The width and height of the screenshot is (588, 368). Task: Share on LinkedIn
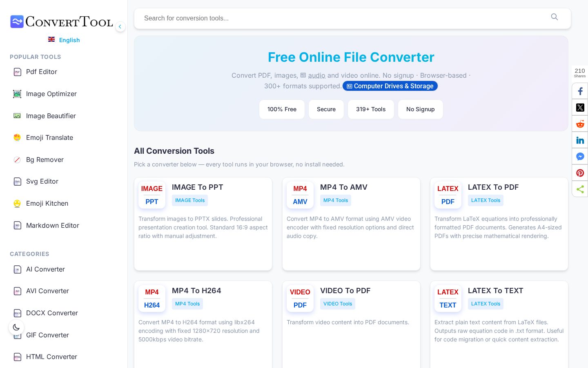click(x=580, y=140)
